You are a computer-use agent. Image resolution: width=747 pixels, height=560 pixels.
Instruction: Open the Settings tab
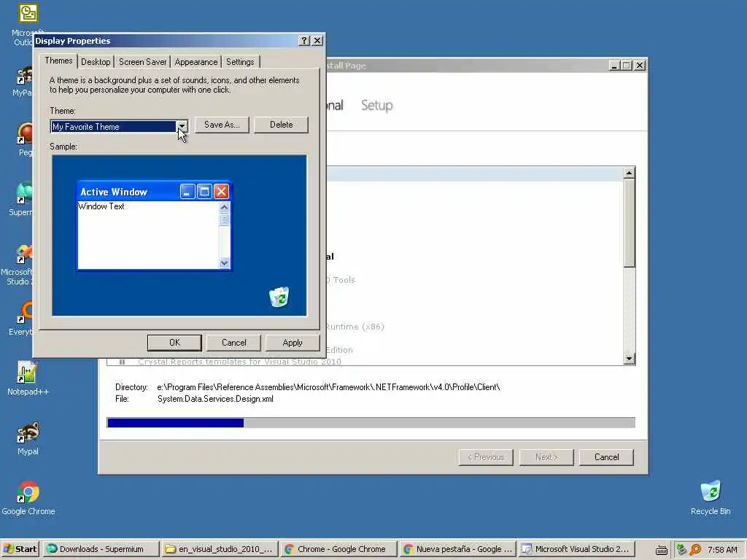(x=240, y=62)
